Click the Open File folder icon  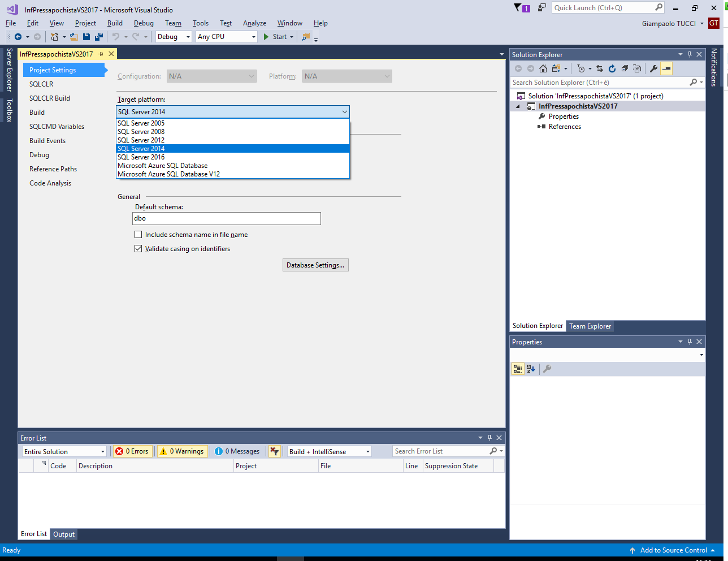(x=73, y=37)
